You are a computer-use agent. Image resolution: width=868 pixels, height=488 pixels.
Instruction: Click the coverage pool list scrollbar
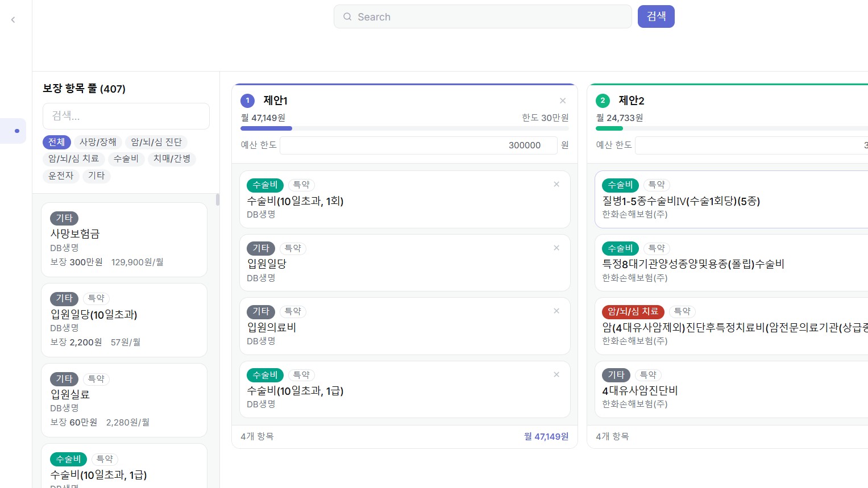pos(217,200)
